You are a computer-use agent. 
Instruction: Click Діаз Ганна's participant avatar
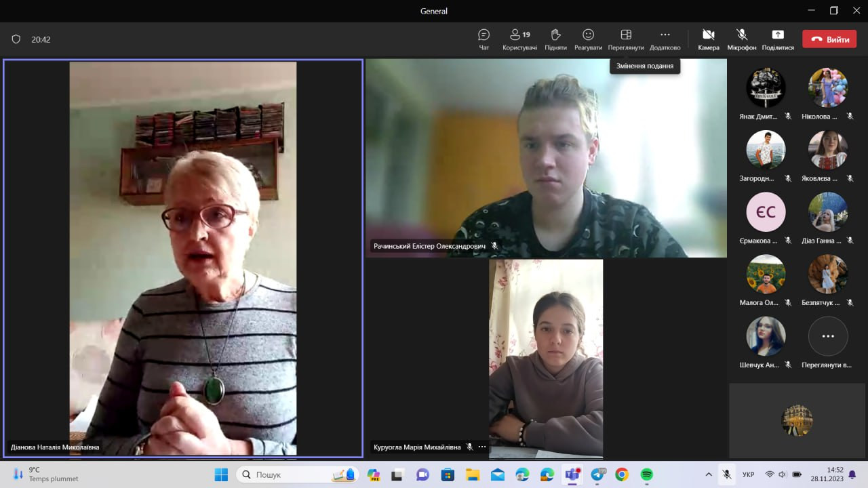pyautogui.click(x=828, y=212)
